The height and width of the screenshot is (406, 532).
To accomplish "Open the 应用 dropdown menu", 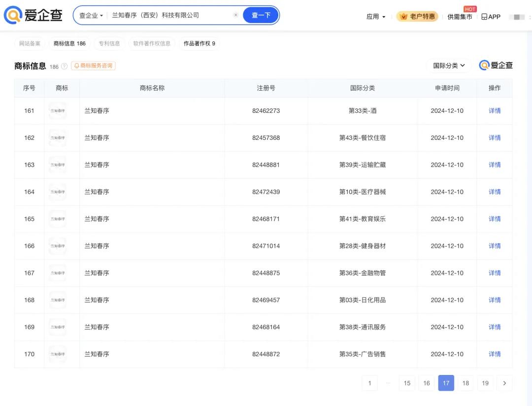I will click(376, 17).
